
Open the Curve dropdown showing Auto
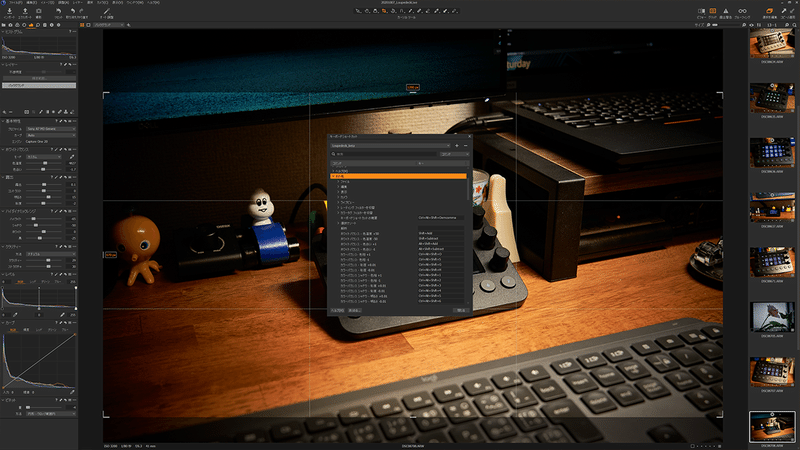point(51,135)
